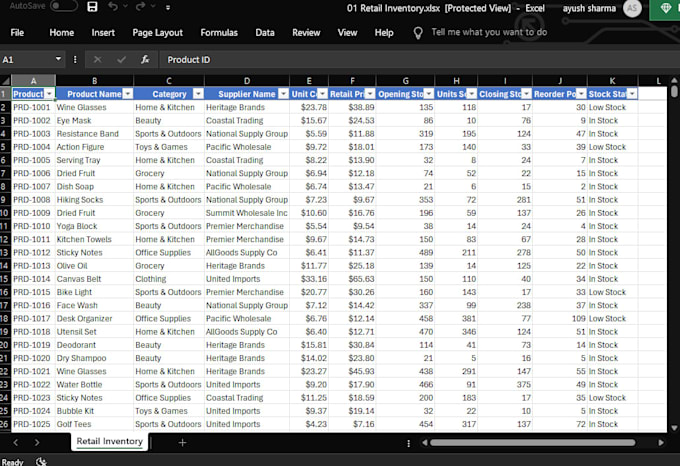Click the vertical scroll down arrow
Image resolution: width=680 pixels, height=466 pixels.
coord(674,428)
